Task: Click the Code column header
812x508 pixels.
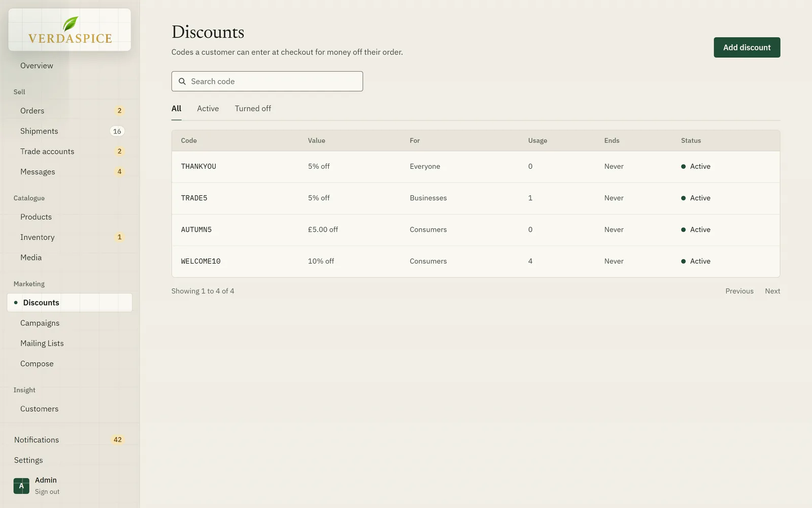Action: point(189,141)
